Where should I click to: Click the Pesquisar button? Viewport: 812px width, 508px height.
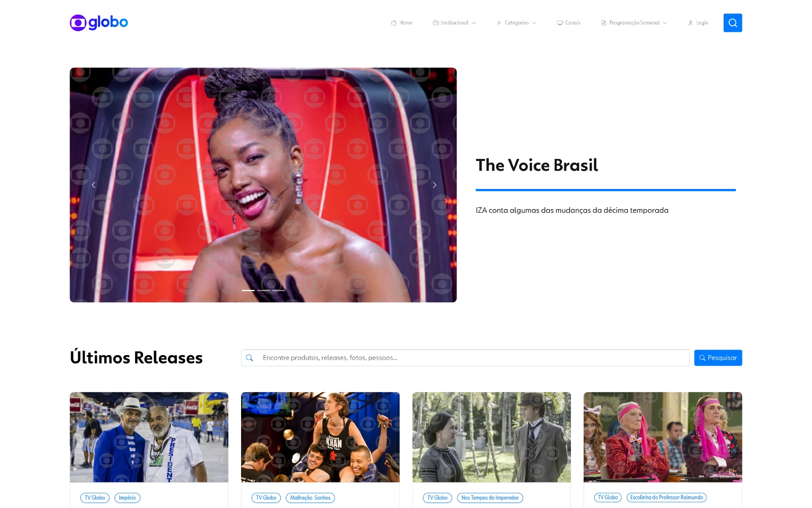point(718,358)
